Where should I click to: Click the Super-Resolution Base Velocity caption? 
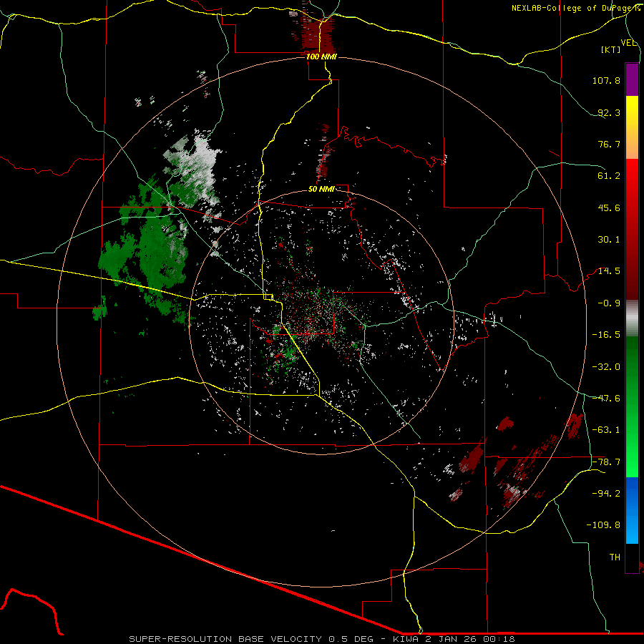coord(321,639)
